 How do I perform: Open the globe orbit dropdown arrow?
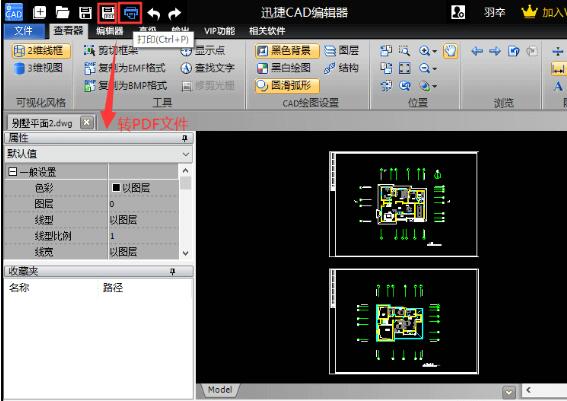[x=435, y=86]
